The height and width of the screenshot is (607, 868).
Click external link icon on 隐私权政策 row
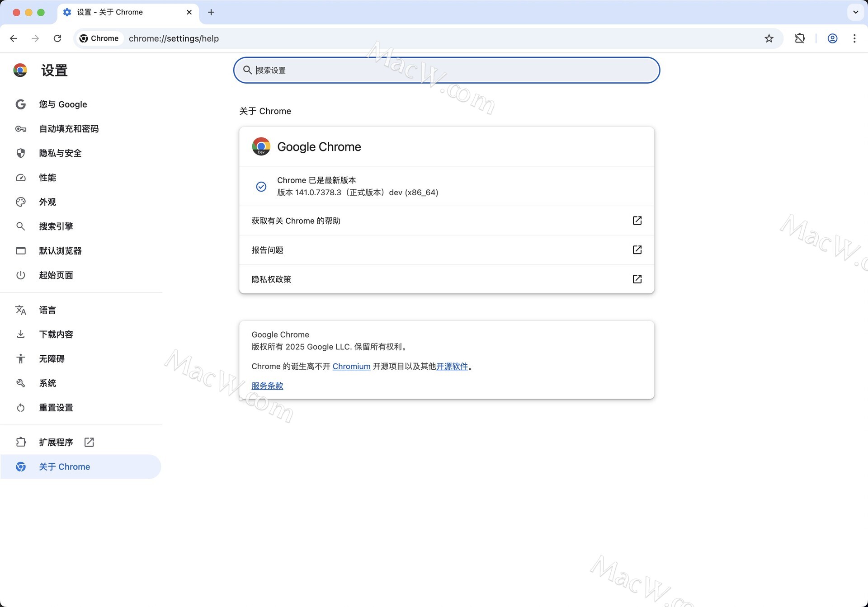coord(637,279)
